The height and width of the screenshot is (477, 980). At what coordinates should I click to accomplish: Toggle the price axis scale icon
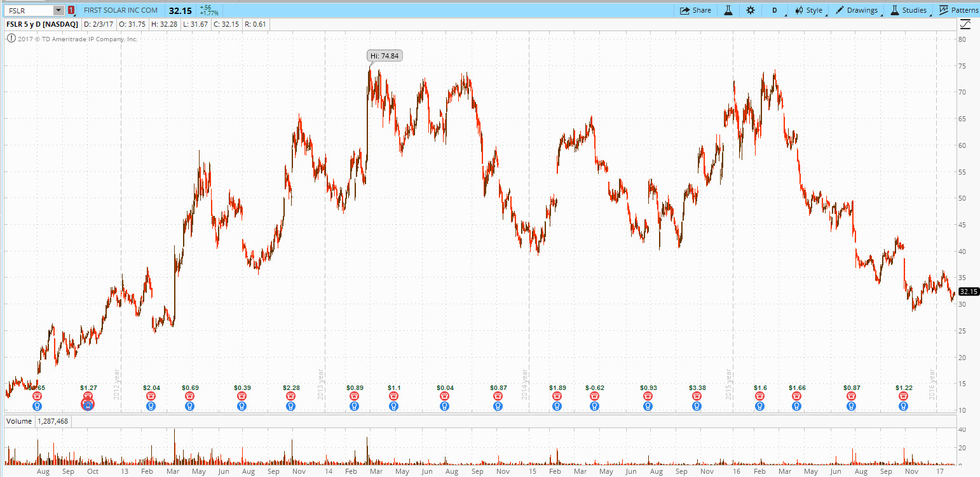(x=965, y=25)
